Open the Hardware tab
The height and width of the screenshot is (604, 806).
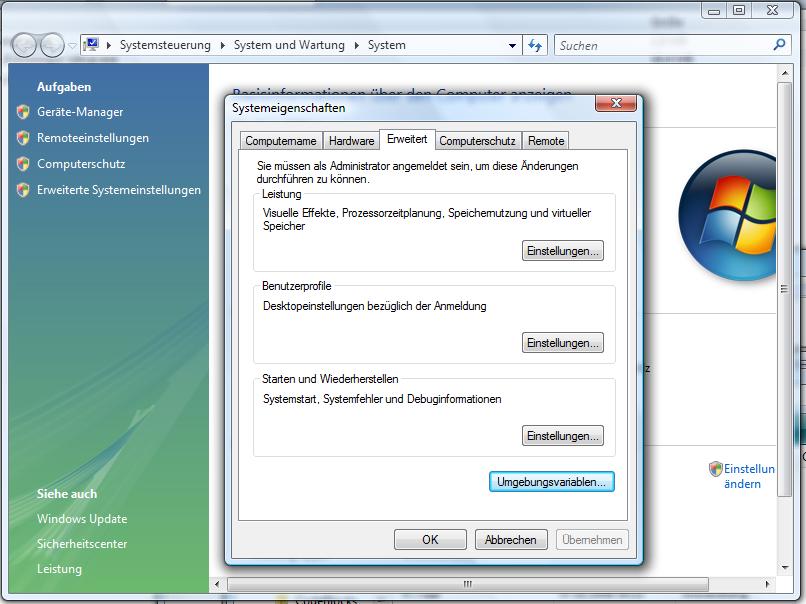point(351,141)
